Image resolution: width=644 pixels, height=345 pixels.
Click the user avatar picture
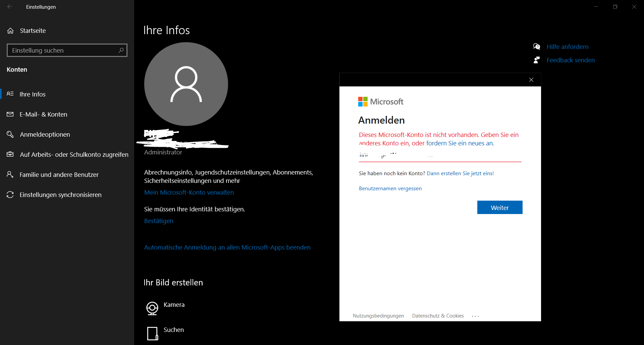[x=186, y=84]
